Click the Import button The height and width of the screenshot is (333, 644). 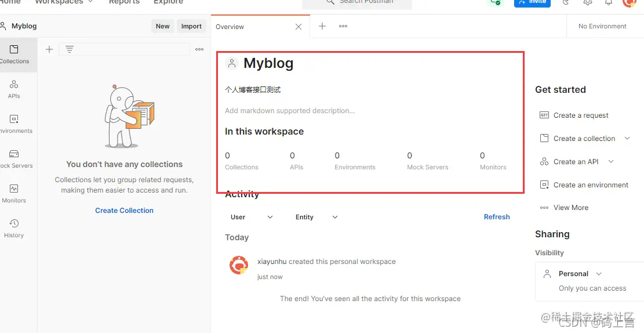point(191,26)
